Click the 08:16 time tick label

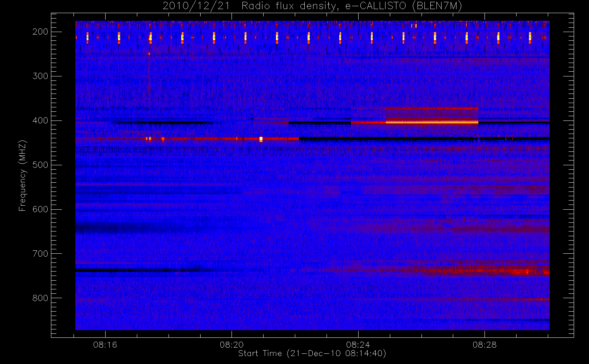(x=105, y=345)
